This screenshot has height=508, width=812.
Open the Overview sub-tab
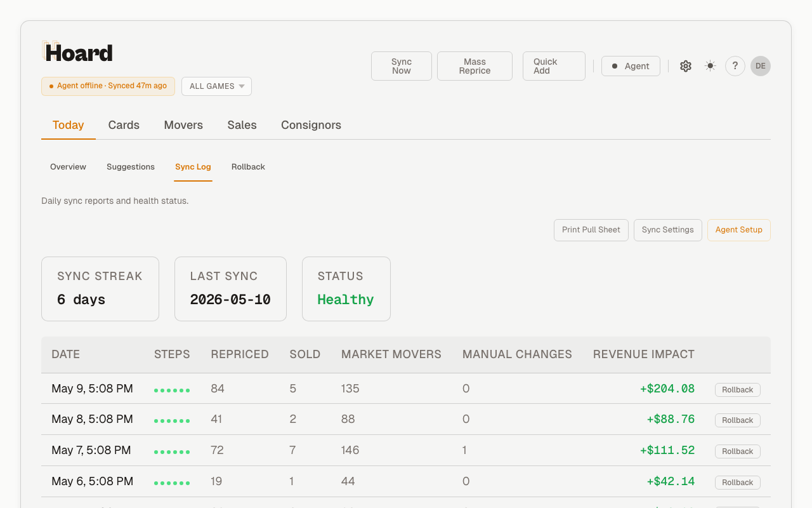(68, 167)
